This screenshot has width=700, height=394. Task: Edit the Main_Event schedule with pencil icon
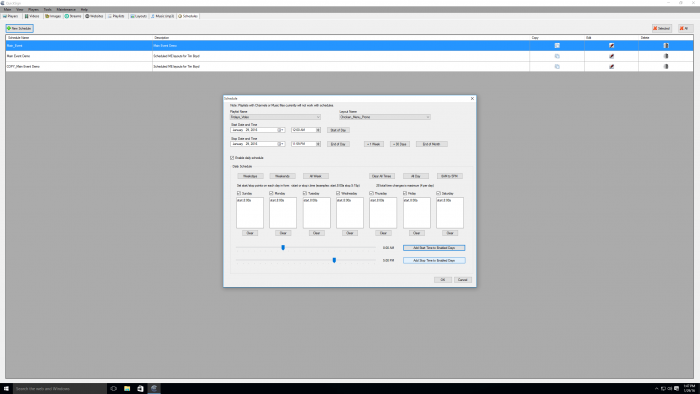pyautogui.click(x=612, y=46)
